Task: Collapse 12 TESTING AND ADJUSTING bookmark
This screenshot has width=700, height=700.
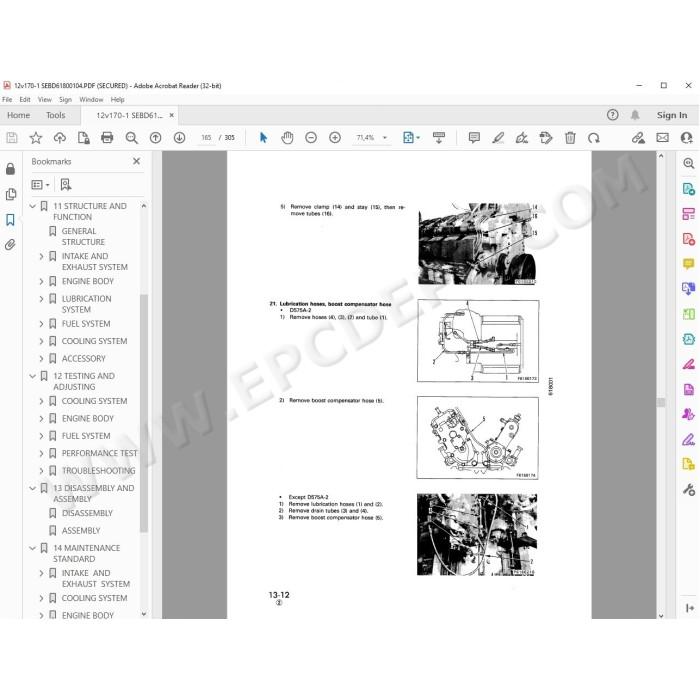Action: pyautogui.click(x=33, y=376)
